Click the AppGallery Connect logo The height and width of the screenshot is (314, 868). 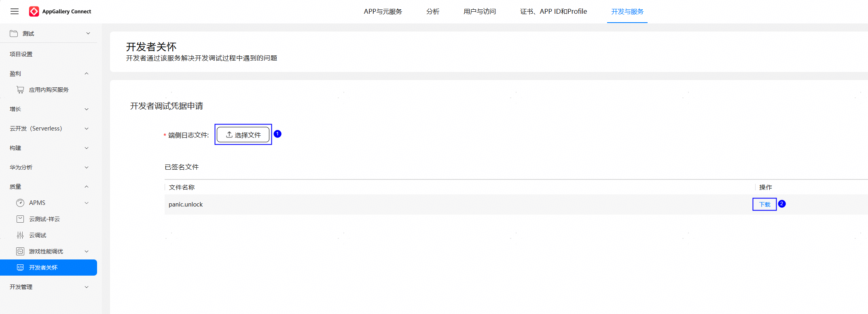click(60, 11)
